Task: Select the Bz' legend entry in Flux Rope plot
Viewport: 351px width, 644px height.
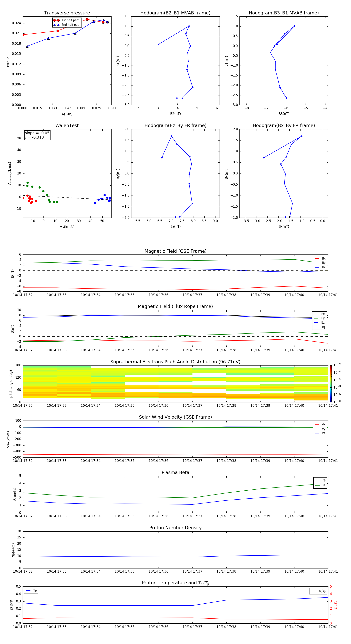Action: [320, 323]
